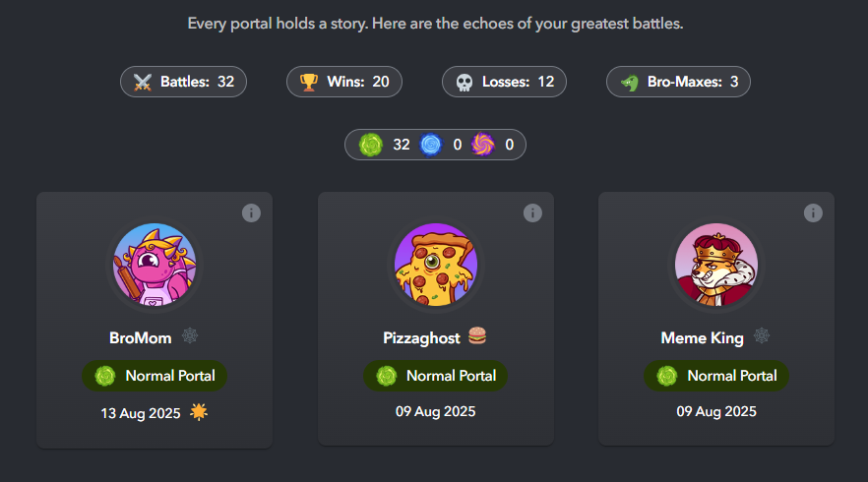
Task: Click Normal Portal badge on BroMom card
Action: [x=155, y=375]
